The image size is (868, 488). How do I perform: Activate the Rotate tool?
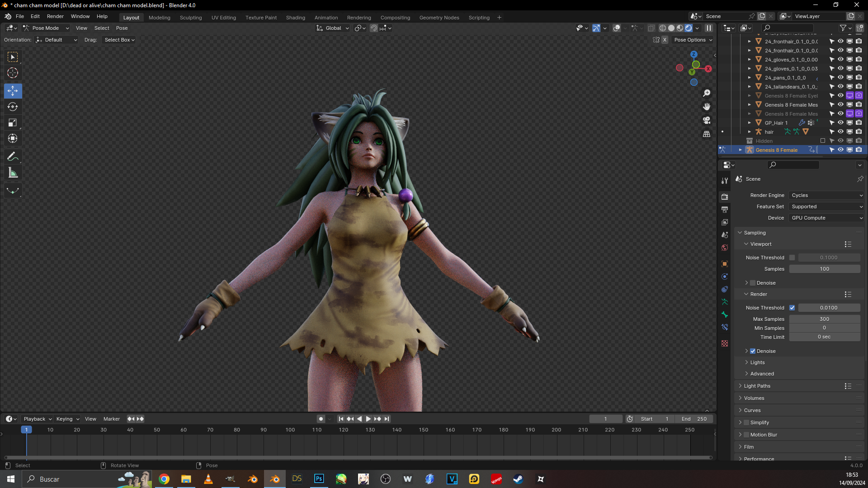[x=13, y=107]
